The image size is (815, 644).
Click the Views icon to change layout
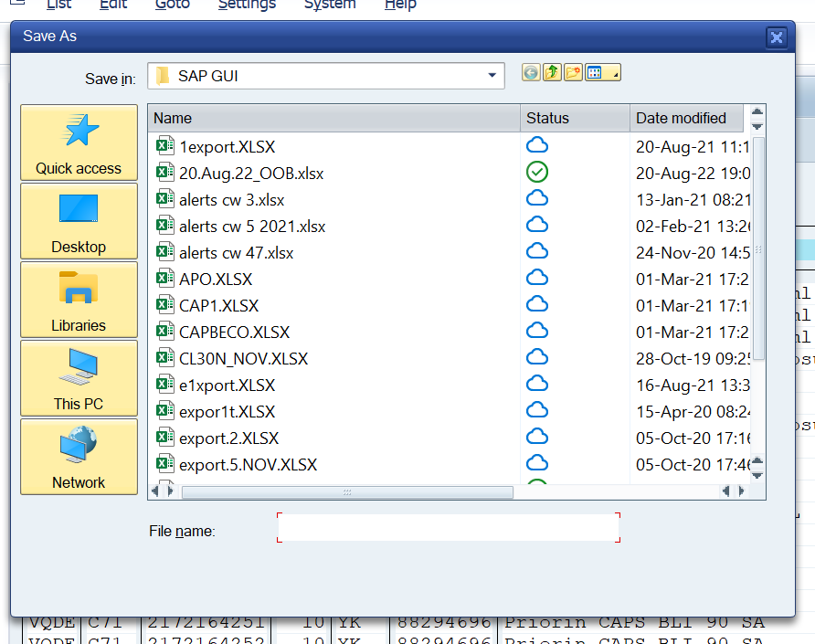click(594, 71)
